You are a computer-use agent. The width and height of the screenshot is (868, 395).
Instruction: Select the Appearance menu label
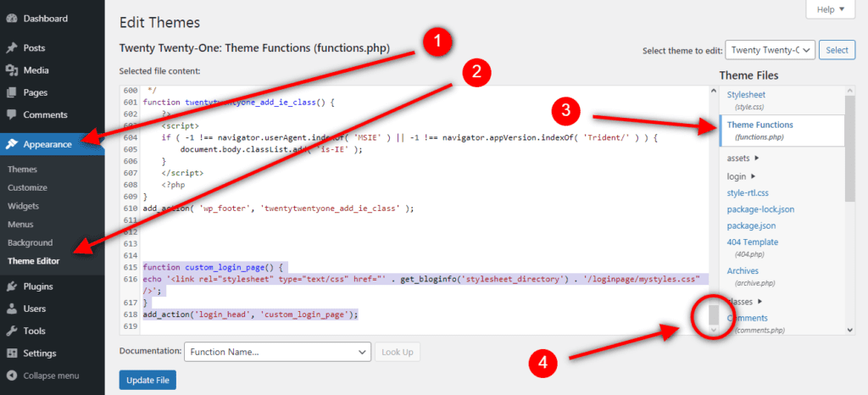pyautogui.click(x=47, y=144)
